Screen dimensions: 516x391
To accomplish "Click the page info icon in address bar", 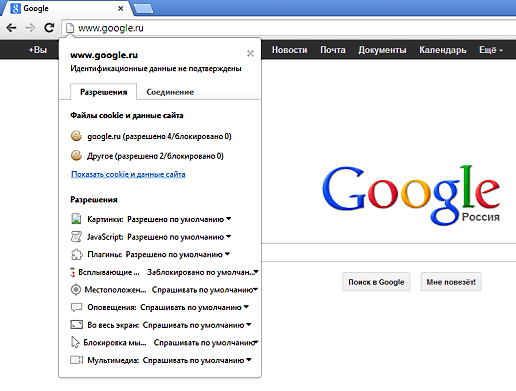I will 70,28.
